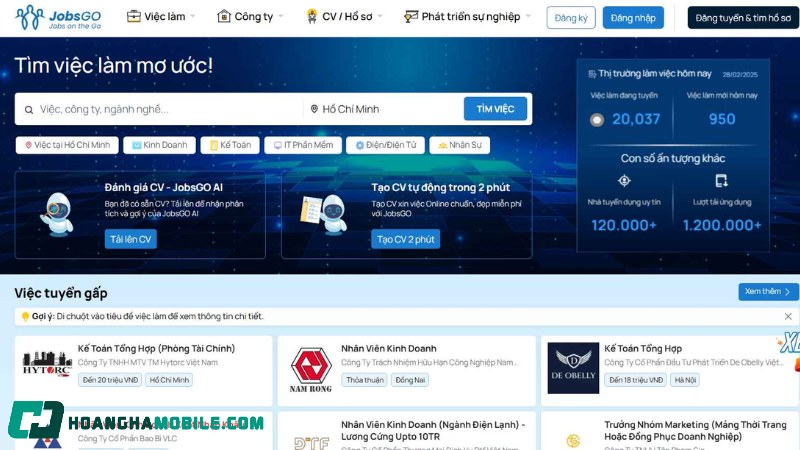Select the Kế Toán category tag
The width and height of the screenshot is (800, 450).
230,145
